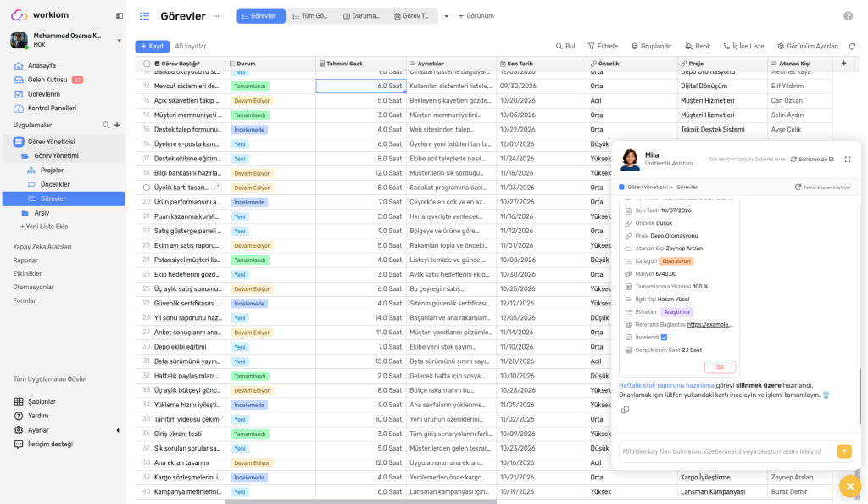Open the Görevler title options menu
The image size is (868, 504).
coord(216,16)
